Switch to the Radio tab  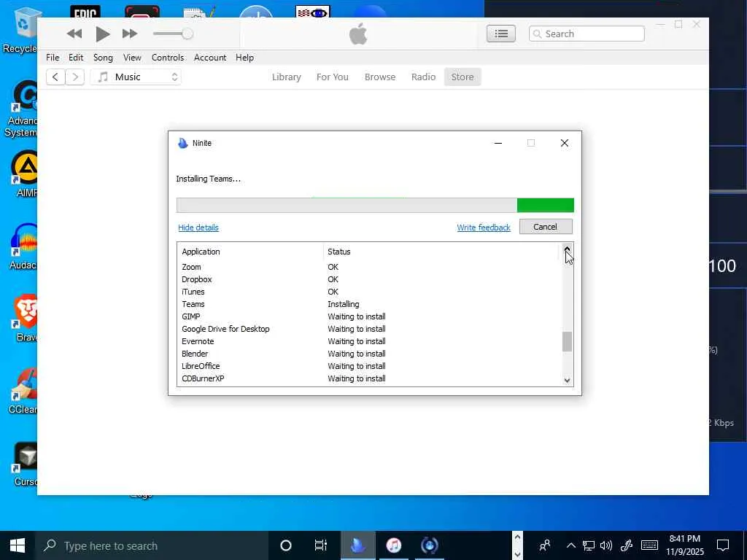[424, 77]
